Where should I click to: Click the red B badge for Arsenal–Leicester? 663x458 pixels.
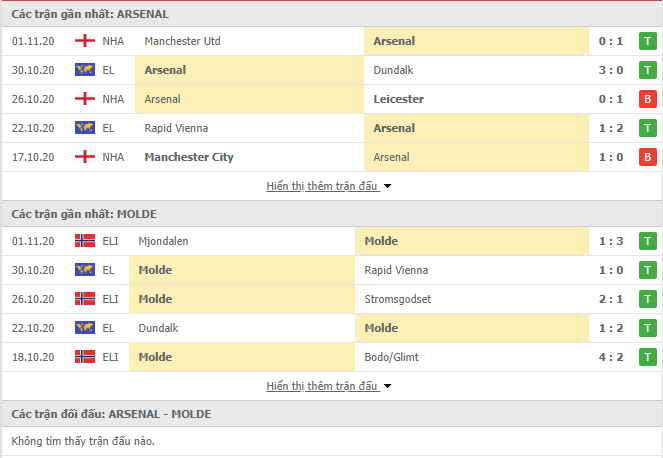click(647, 99)
